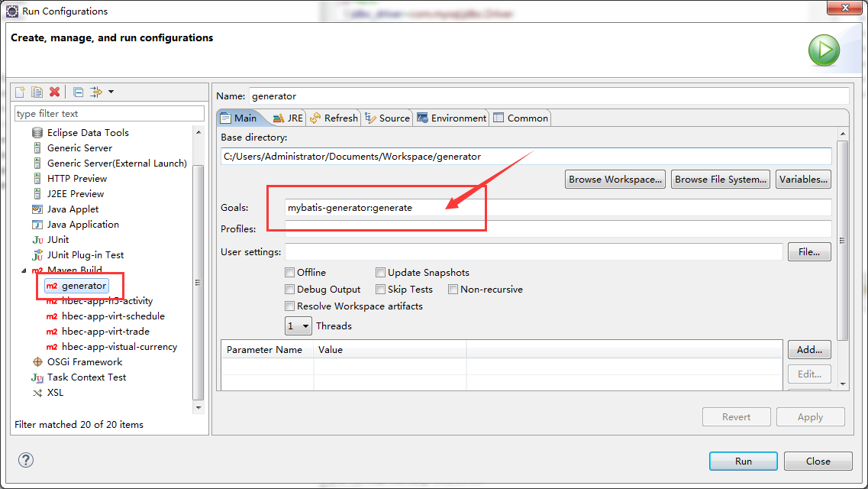Open the filter launch configurations menu arrow
Image resolution: width=868 pixels, height=489 pixels.
111,92
